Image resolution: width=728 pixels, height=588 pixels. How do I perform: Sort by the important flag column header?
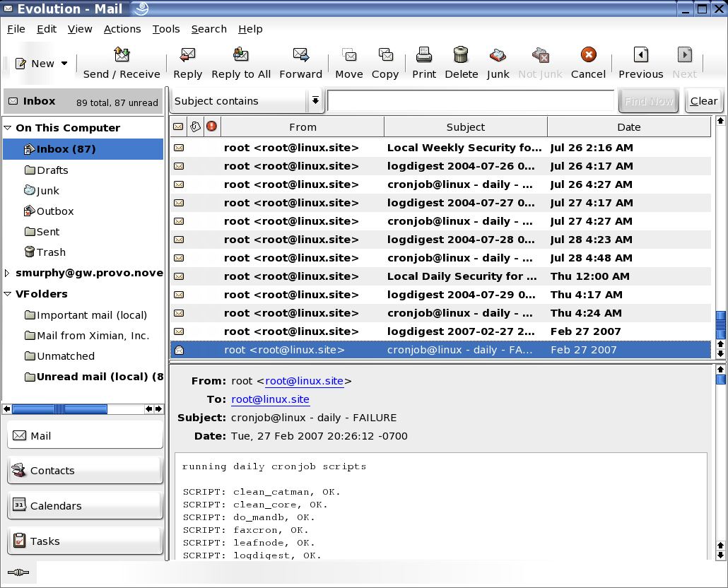point(211,127)
